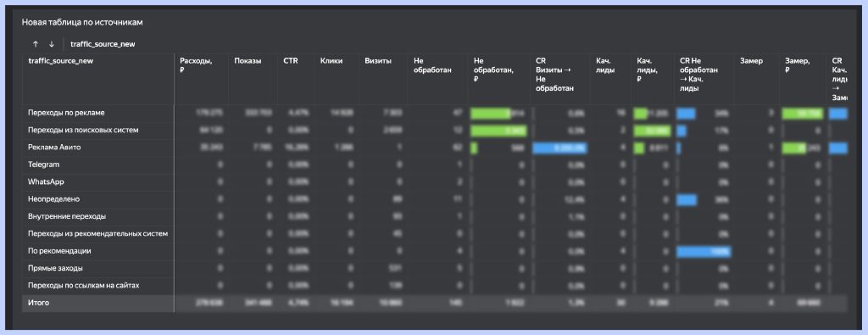Select Переходы из рекомендательных систем row
Screen dimensions: 868x335
[x=435, y=234]
